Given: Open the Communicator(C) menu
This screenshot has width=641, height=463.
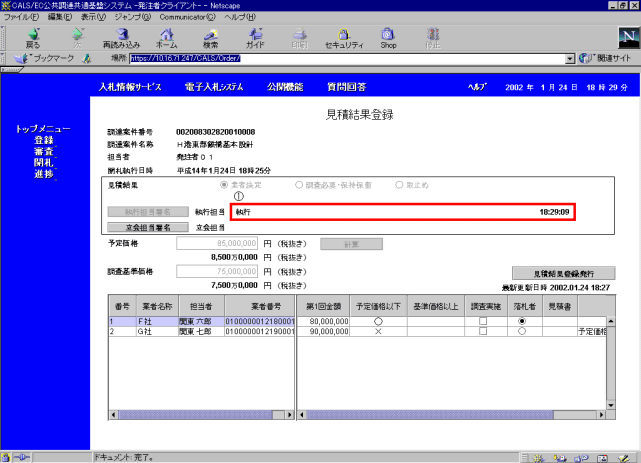Looking at the screenshot, I should (187, 17).
